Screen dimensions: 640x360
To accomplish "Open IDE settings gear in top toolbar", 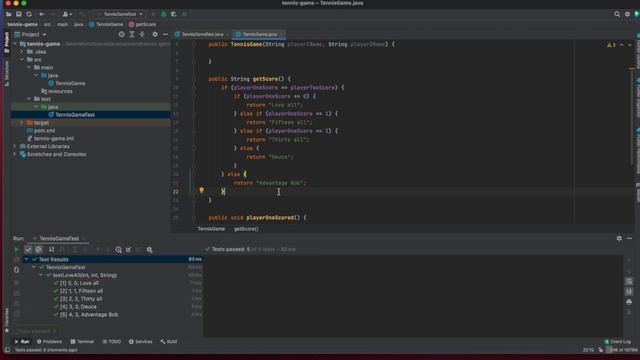I will [627, 14].
